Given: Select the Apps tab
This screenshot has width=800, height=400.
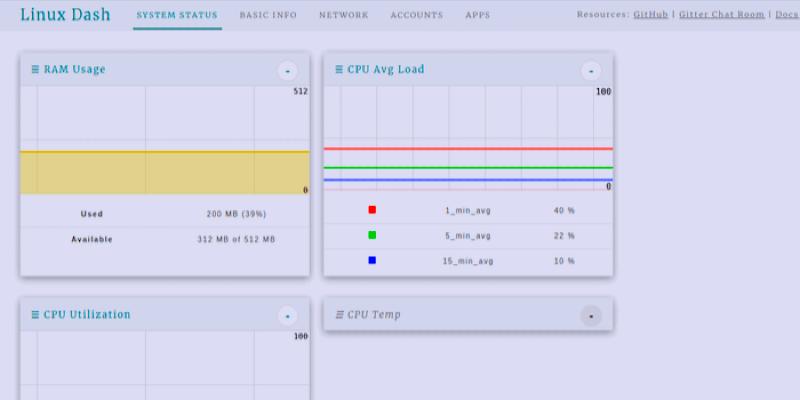Looking at the screenshot, I should pyautogui.click(x=477, y=15).
